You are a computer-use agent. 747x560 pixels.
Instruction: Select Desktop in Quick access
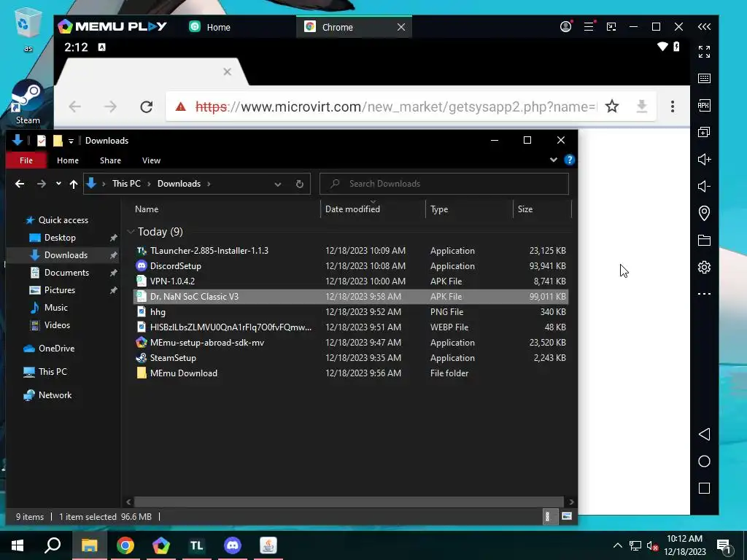pyautogui.click(x=60, y=238)
